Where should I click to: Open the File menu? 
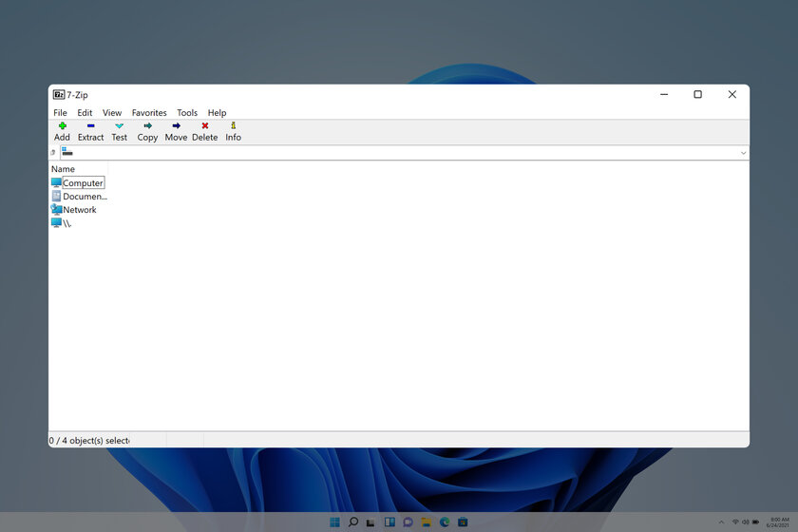[x=60, y=112]
